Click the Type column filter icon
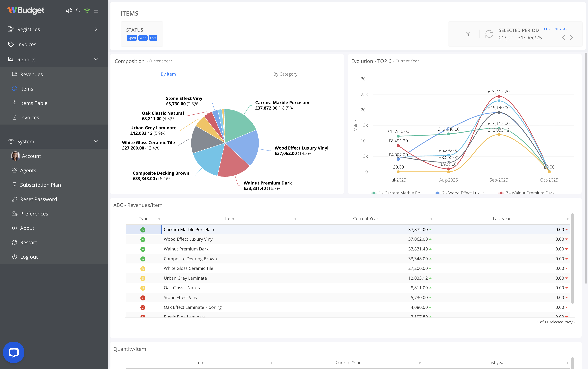The height and width of the screenshot is (369, 588). coord(159,219)
